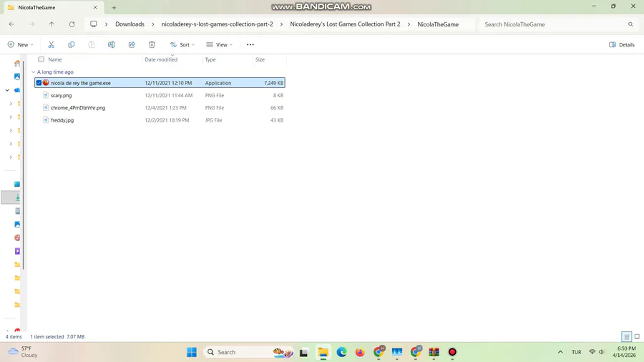Go back with the left arrow
Image resolution: width=644 pixels, height=362 pixels.
pyautogui.click(x=11, y=24)
